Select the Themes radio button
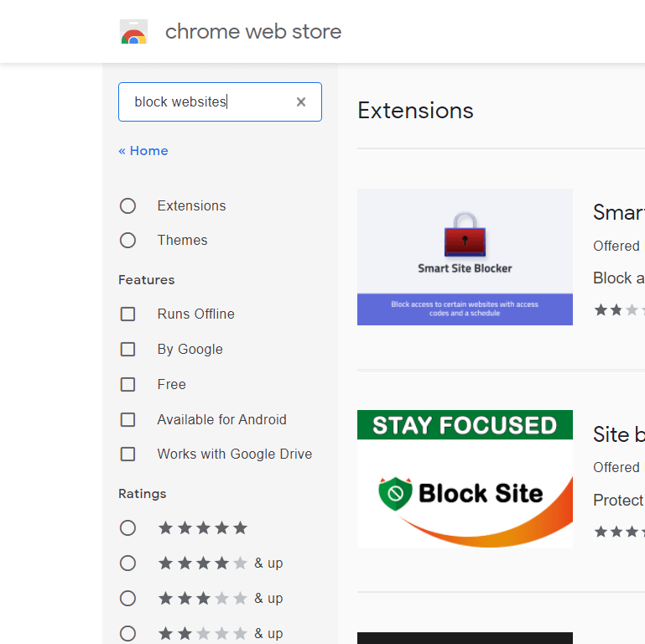 127,240
